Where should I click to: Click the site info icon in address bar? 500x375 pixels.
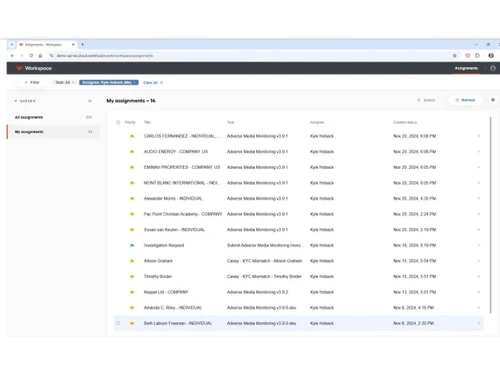(52, 56)
